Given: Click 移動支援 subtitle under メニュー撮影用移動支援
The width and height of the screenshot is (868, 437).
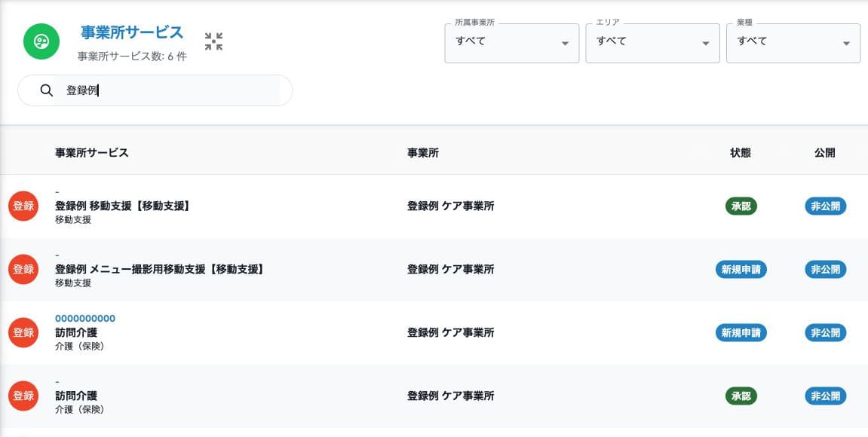Looking at the screenshot, I should point(73,283).
